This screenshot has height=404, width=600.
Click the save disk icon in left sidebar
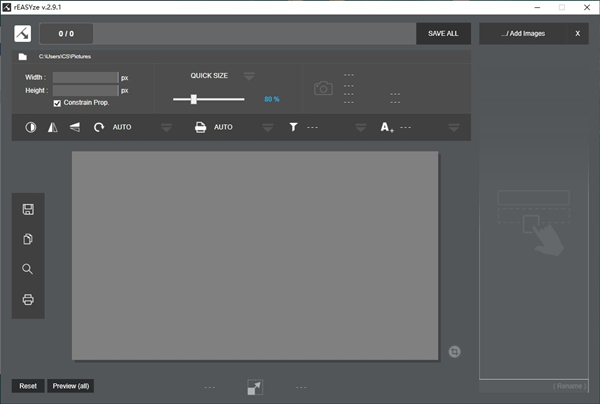28,209
